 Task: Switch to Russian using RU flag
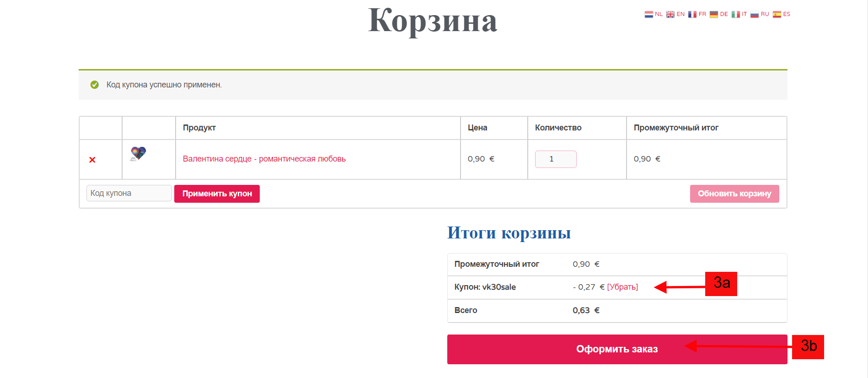[x=760, y=14]
